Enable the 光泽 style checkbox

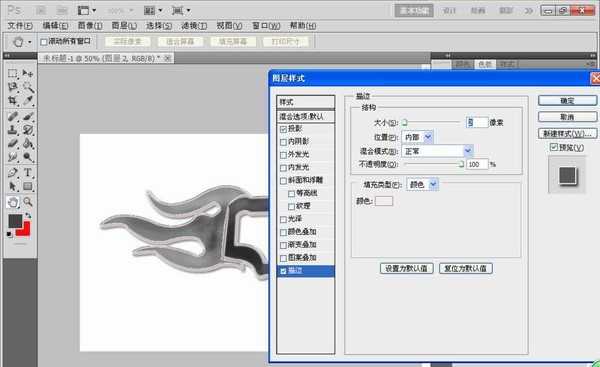click(x=284, y=220)
